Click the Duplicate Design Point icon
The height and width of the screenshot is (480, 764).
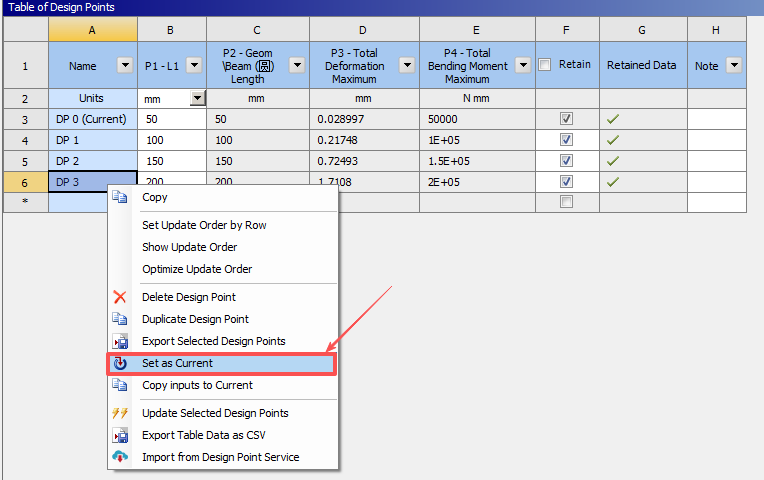pyautogui.click(x=120, y=319)
